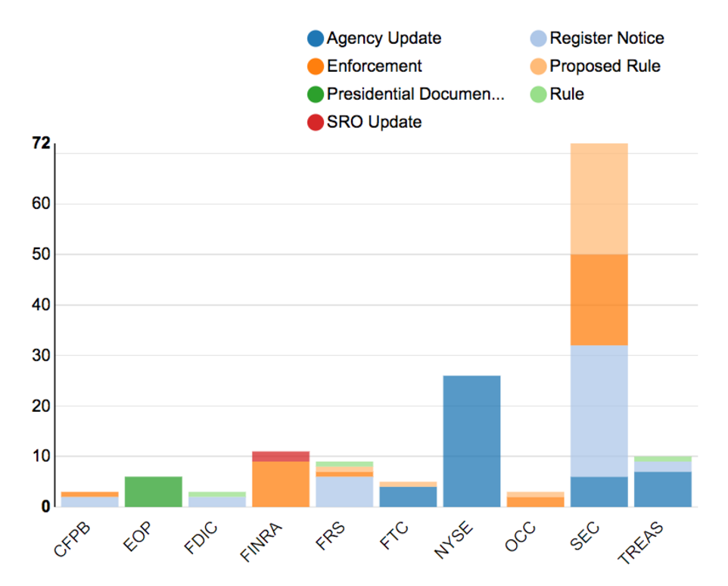The image size is (728, 586).
Task: Select the orange Enforcement segment of FINRA
Action: point(281,485)
